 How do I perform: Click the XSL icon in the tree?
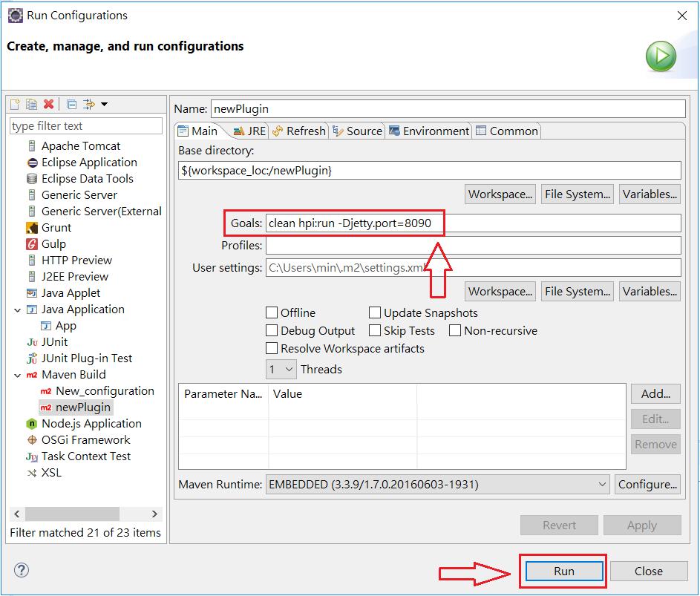coord(32,473)
